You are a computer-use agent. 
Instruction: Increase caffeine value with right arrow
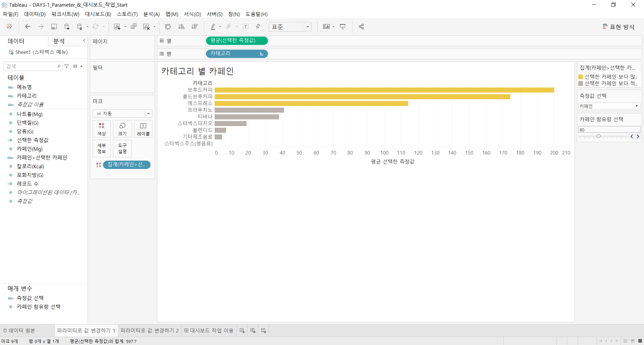(x=638, y=136)
